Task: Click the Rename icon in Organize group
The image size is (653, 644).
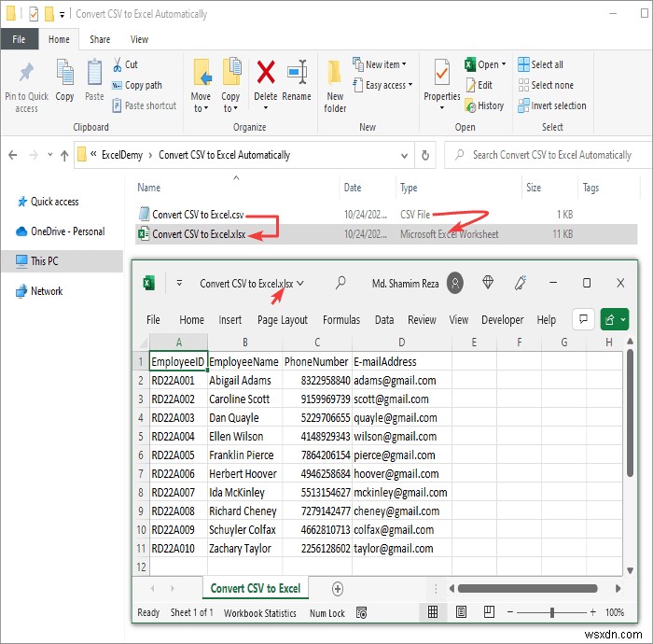Action: tap(298, 72)
